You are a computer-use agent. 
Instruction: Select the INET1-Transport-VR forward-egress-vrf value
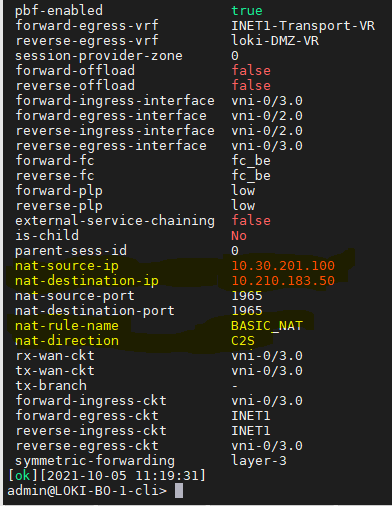303,26
